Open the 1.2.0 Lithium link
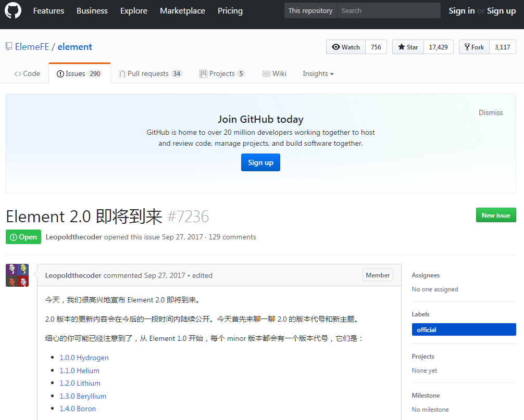 click(80, 383)
